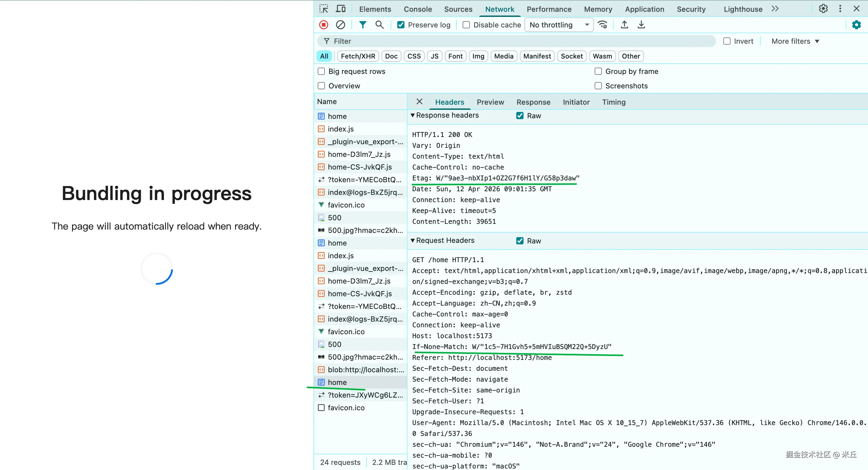Expand the More filters dropdown
Image resolution: width=868 pixels, height=470 pixels.
tap(795, 41)
